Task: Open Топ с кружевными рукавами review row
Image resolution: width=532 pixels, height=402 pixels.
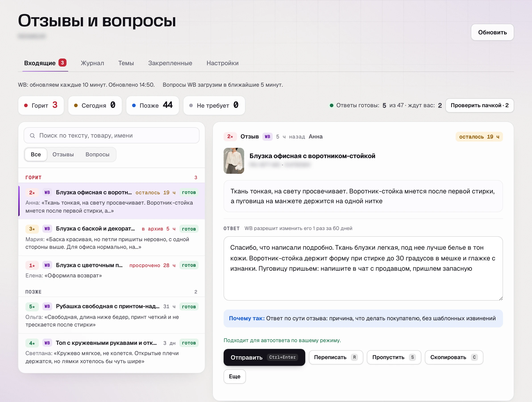Action: pos(112,352)
